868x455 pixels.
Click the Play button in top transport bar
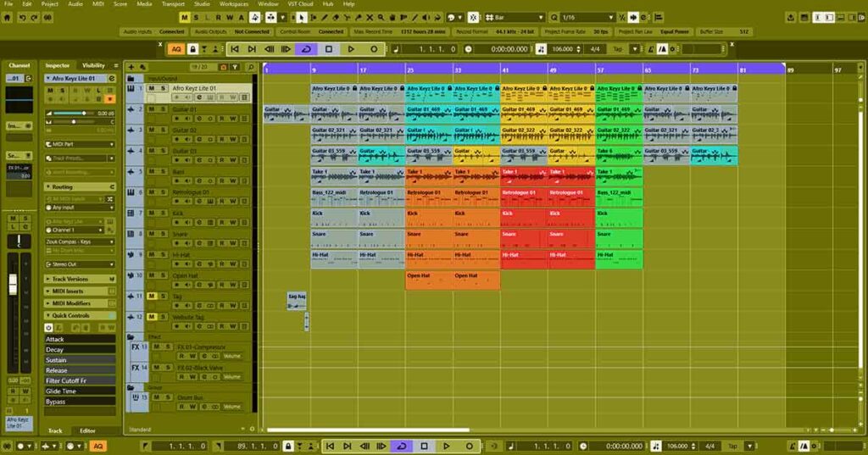point(351,49)
